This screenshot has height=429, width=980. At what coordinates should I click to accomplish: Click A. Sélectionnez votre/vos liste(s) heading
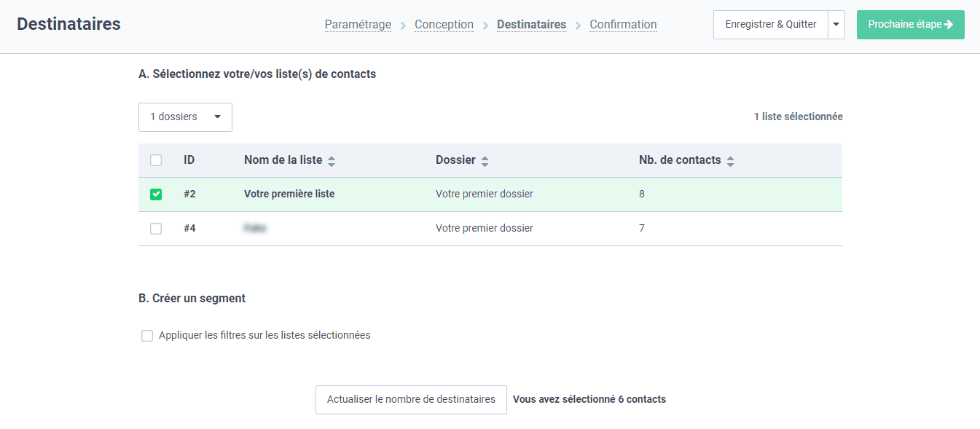257,74
